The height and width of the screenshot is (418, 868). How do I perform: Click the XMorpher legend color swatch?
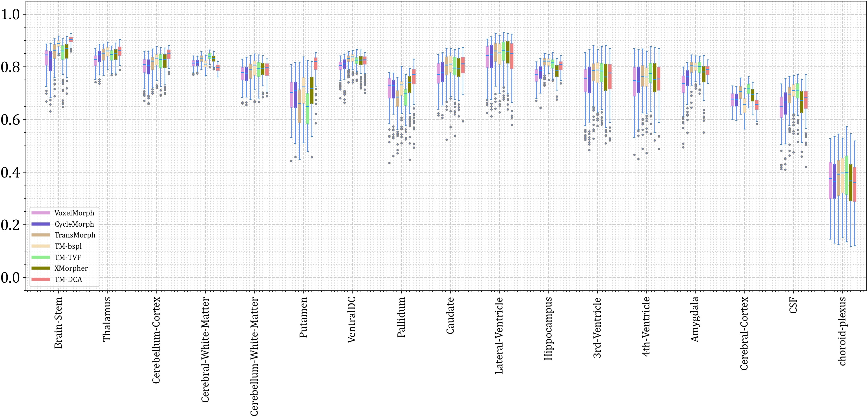click(x=41, y=268)
